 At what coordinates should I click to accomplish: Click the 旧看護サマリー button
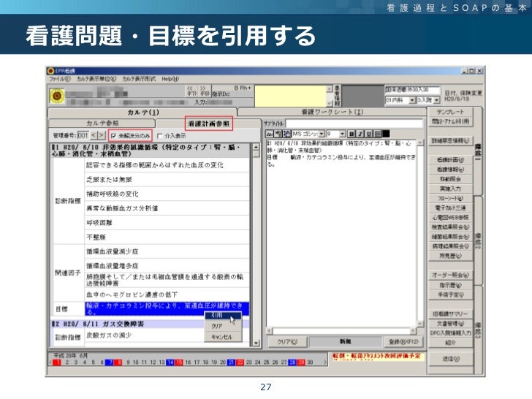pyautogui.click(x=450, y=313)
